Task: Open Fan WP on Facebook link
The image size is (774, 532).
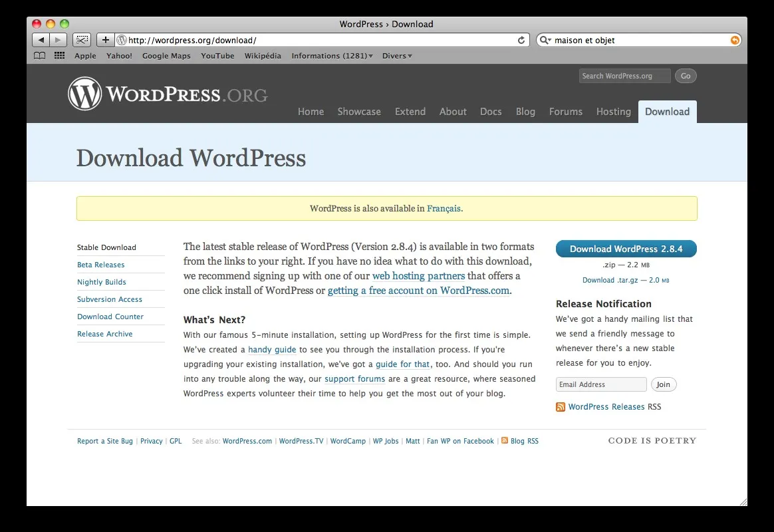Action: 461,441
